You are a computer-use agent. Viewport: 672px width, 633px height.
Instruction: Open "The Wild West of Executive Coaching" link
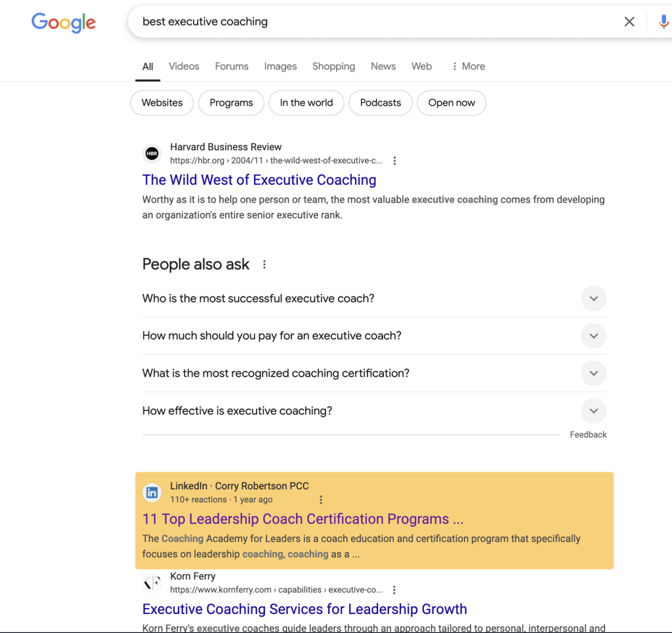coord(259,180)
